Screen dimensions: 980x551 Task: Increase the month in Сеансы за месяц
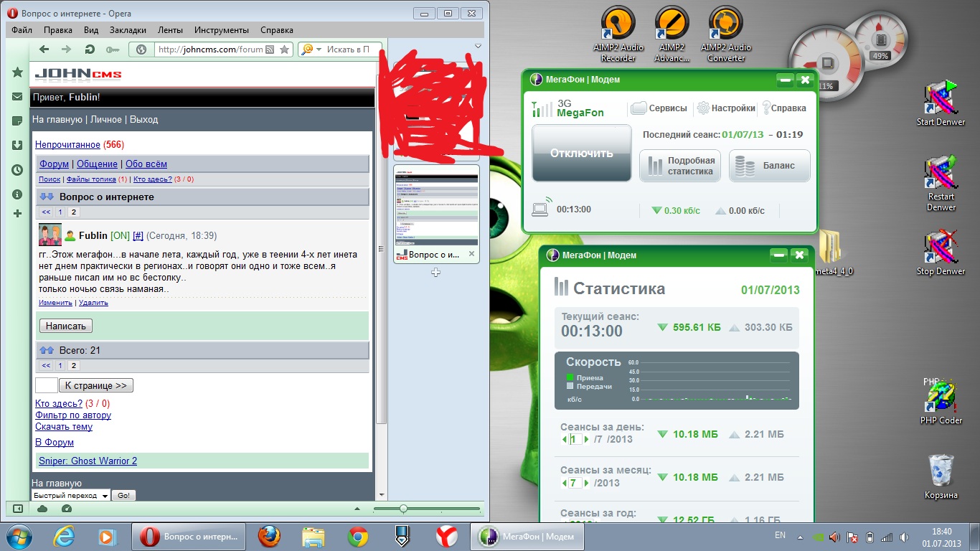click(x=587, y=483)
